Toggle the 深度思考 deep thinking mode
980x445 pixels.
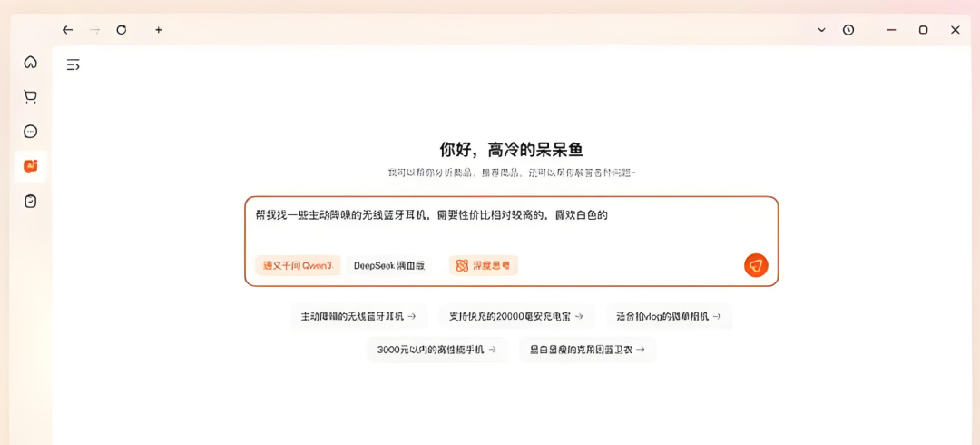483,265
